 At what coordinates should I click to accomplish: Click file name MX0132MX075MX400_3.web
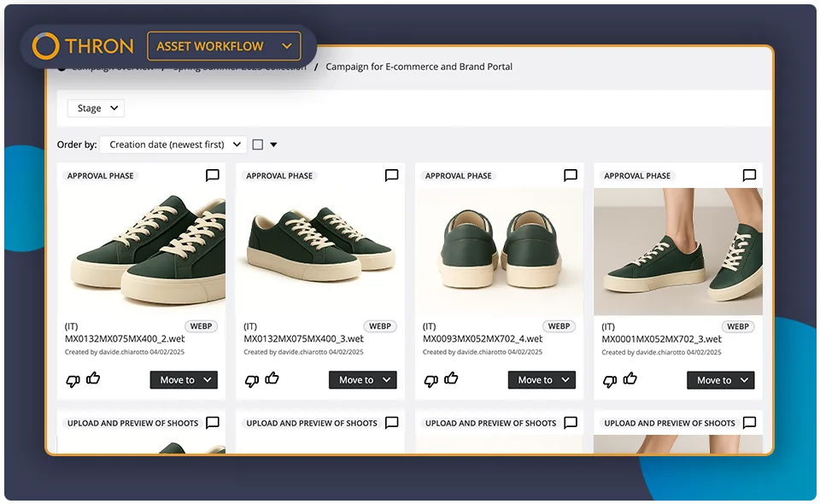click(303, 339)
